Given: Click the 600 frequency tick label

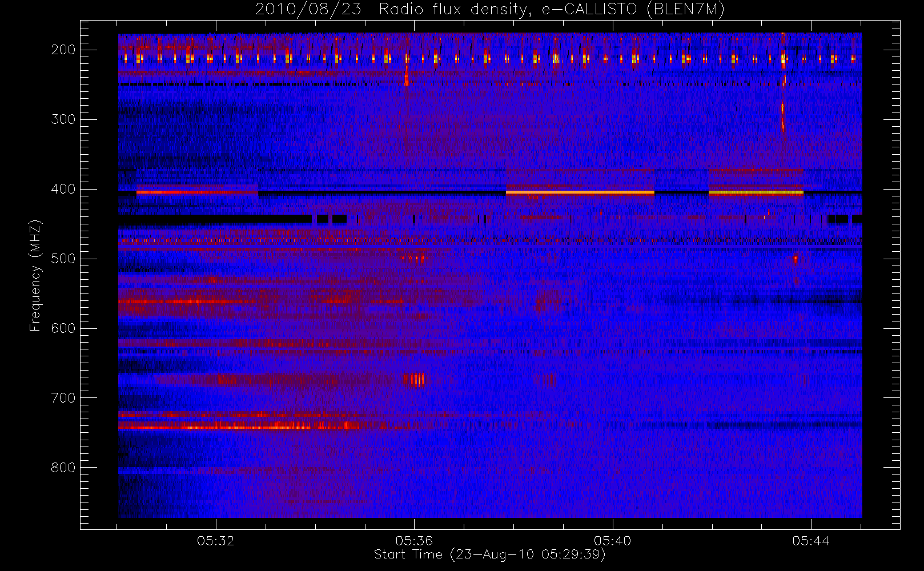Looking at the screenshot, I should click(63, 328).
